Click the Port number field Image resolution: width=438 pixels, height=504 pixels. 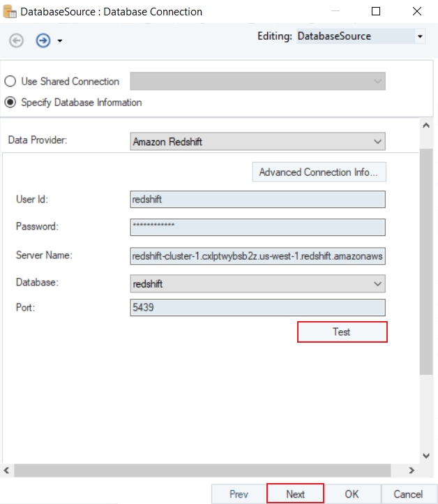click(257, 307)
